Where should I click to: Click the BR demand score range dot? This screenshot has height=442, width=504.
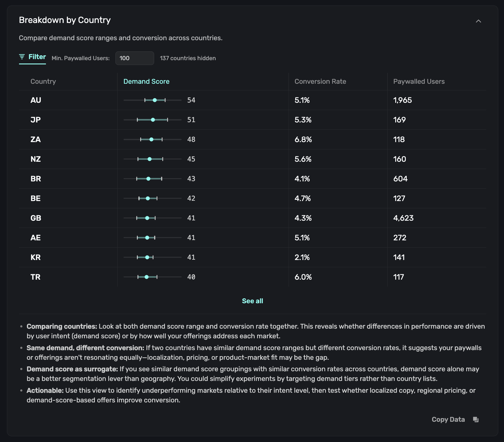pyautogui.click(x=148, y=179)
